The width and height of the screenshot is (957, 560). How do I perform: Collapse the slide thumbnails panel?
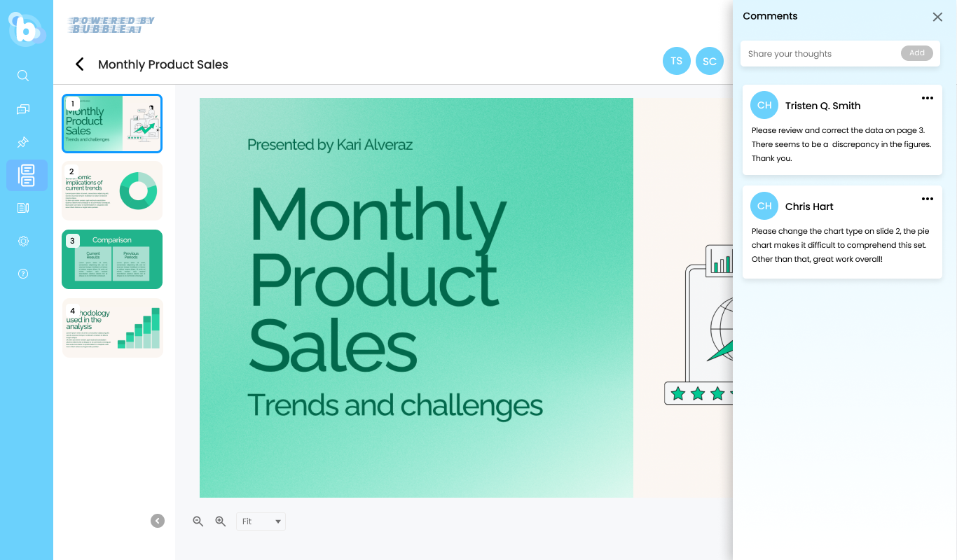(x=158, y=521)
